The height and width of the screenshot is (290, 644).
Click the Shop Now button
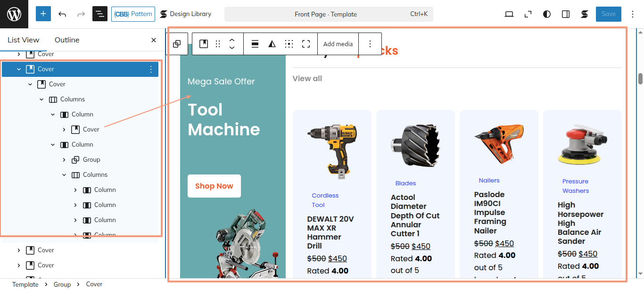pos(214,186)
